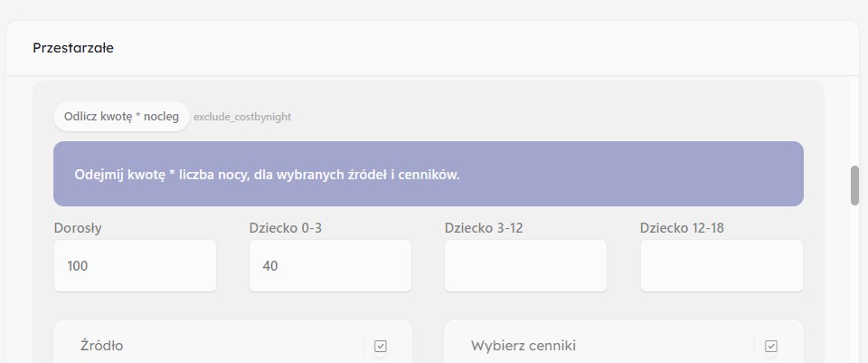Expand the Źródło panel title
868x363 pixels.
pyautogui.click(x=102, y=345)
